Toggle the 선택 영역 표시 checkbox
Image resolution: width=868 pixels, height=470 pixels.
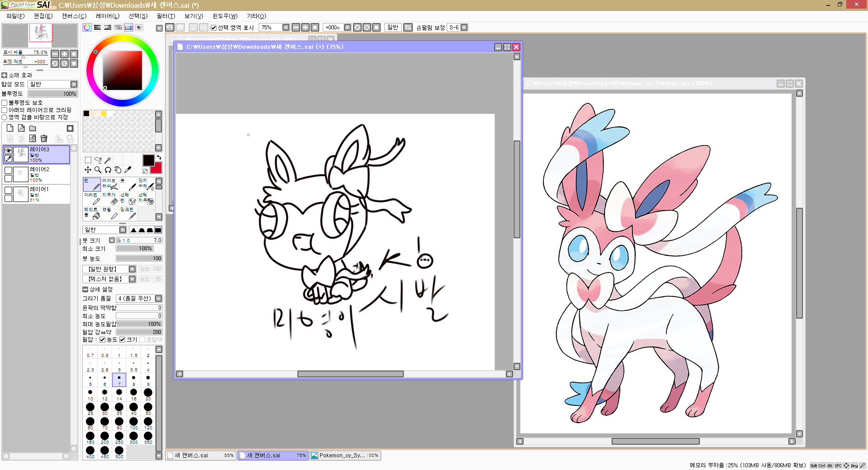214,28
